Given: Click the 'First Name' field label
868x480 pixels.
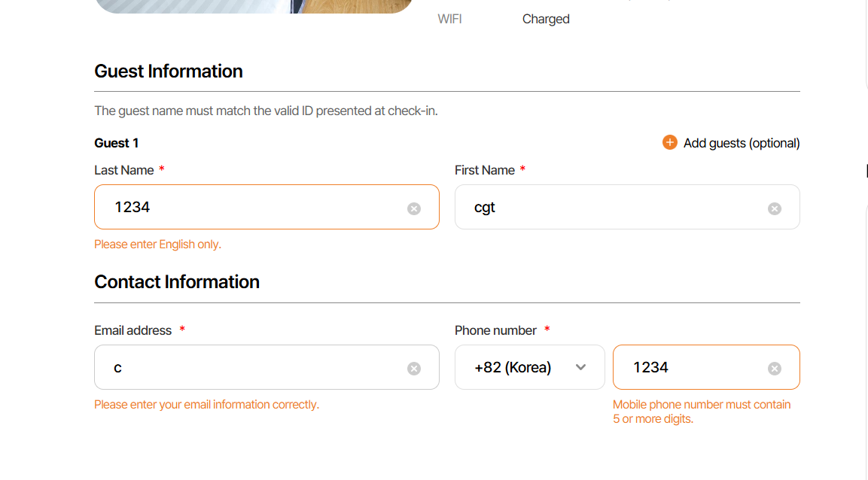Looking at the screenshot, I should tap(484, 170).
